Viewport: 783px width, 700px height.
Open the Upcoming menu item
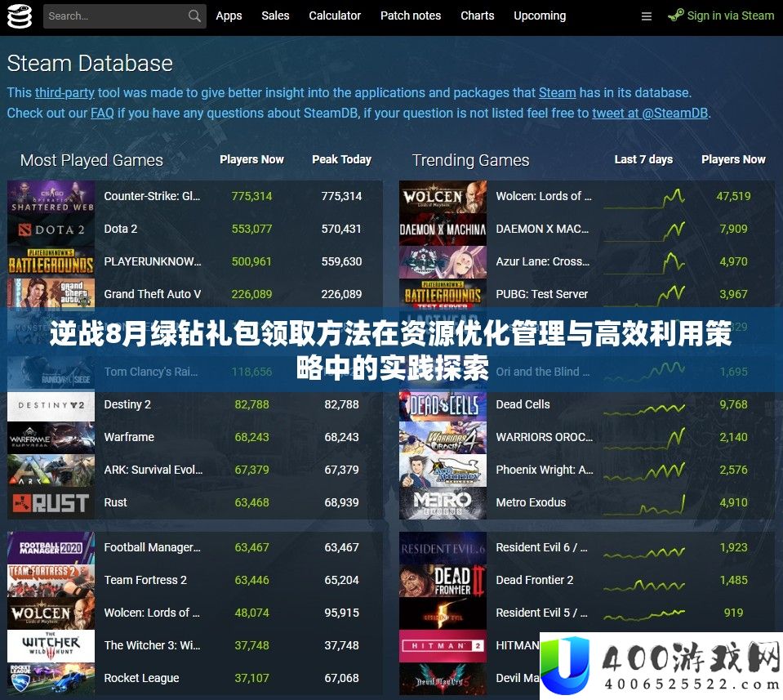pyautogui.click(x=540, y=16)
